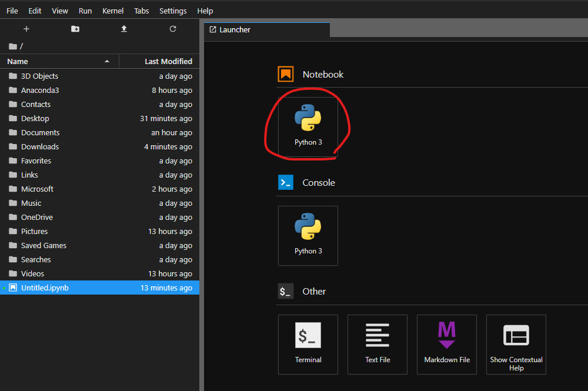Open the View menu

point(60,11)
